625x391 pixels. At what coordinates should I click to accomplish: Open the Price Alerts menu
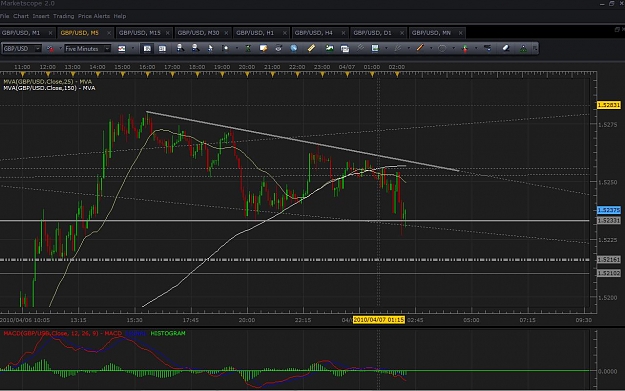pyautogui.click(x=94, y=16)
